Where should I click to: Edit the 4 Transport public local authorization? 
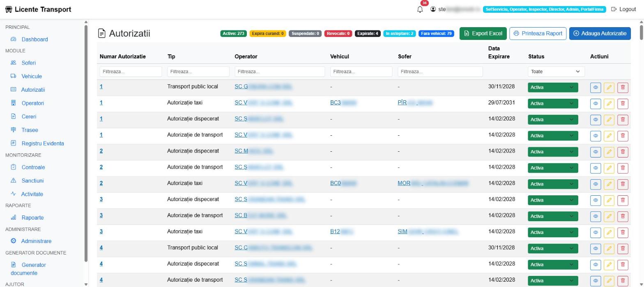point(609,248)
